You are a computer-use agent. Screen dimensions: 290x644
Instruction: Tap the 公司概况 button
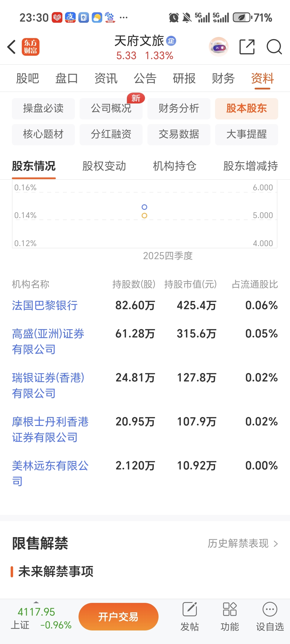pyautogui.click(x=111, y=109)
